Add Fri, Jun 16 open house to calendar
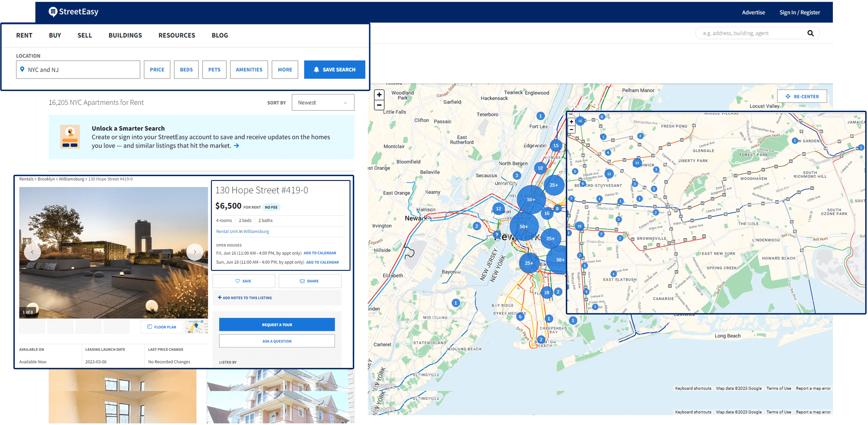This screenshot has width=868, height=425. click(320, 253)
